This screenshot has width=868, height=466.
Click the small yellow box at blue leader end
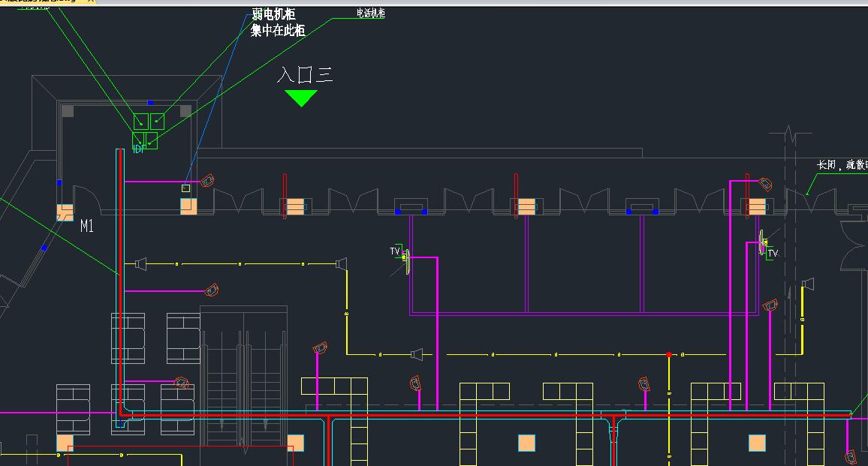pyautogui.click(x=186, y=188)
